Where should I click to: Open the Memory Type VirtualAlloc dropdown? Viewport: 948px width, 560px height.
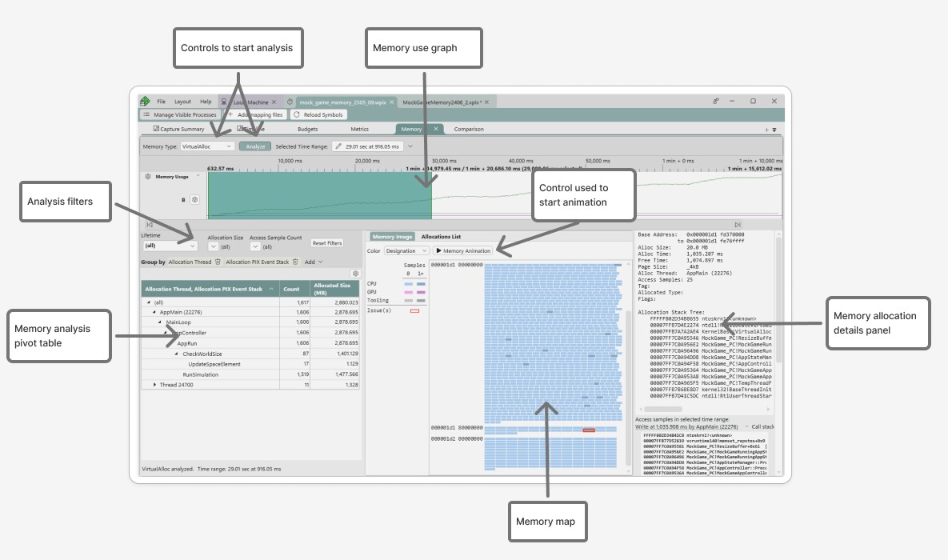click(x=207, y=146)
